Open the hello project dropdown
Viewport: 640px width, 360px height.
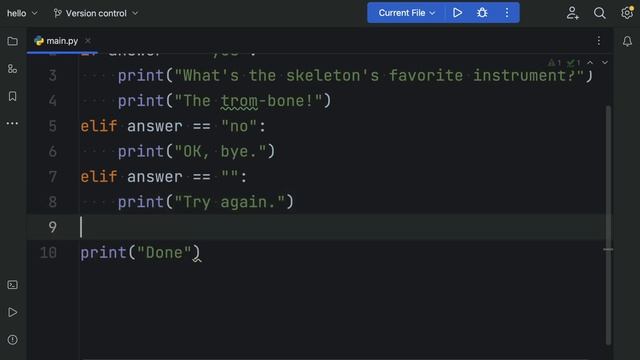point(22,13)
